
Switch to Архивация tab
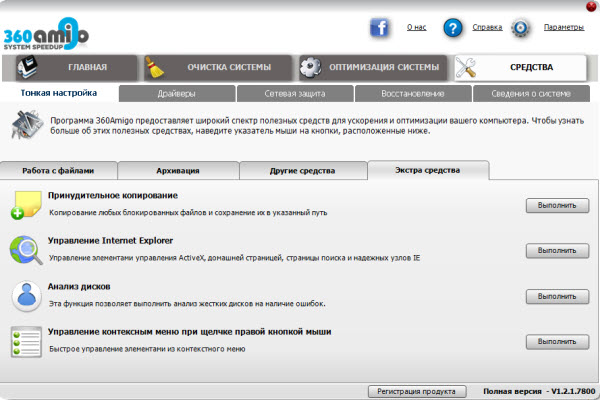tap(178, 171)
